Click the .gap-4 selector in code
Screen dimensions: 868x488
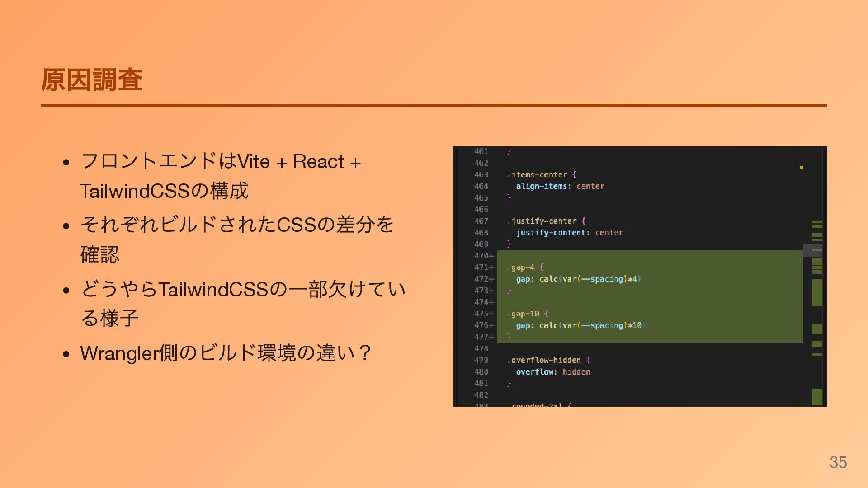520,267
